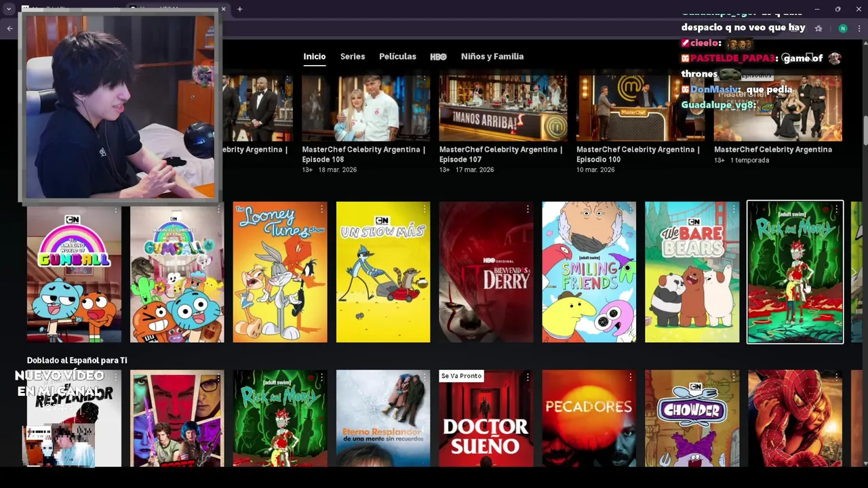
Task: Open the Eterno Resplandor poster
Action: point(383,418)
